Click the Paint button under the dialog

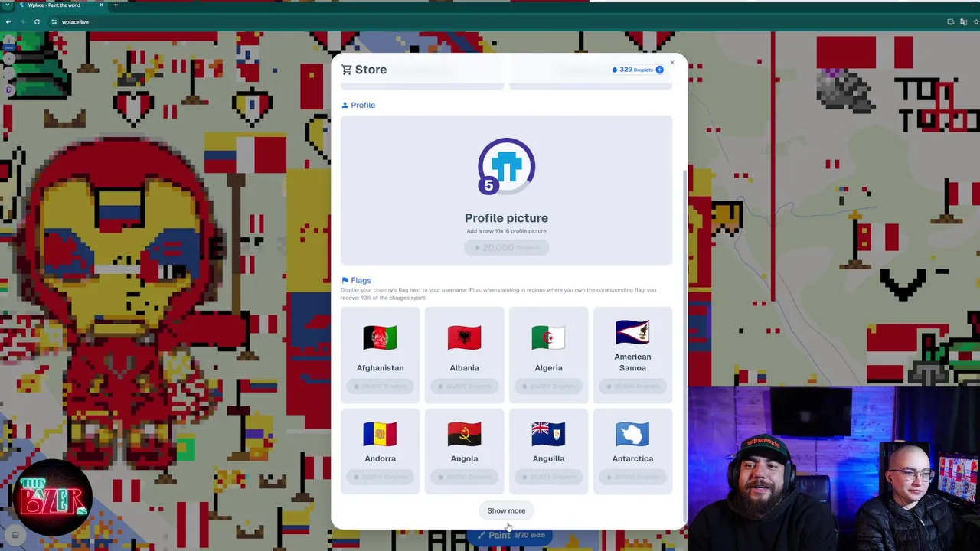coord(511,535)
